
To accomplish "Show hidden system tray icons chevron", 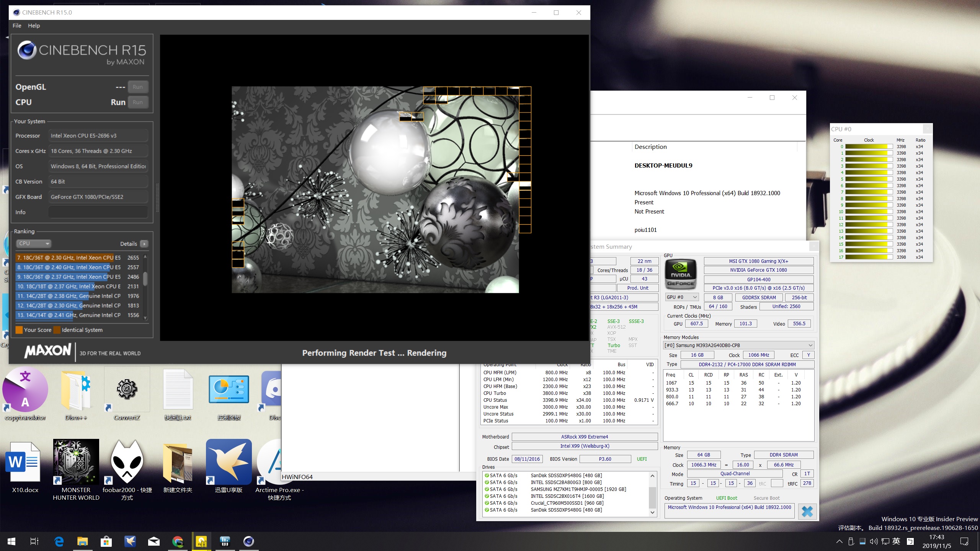I will (x=839, y=541).
